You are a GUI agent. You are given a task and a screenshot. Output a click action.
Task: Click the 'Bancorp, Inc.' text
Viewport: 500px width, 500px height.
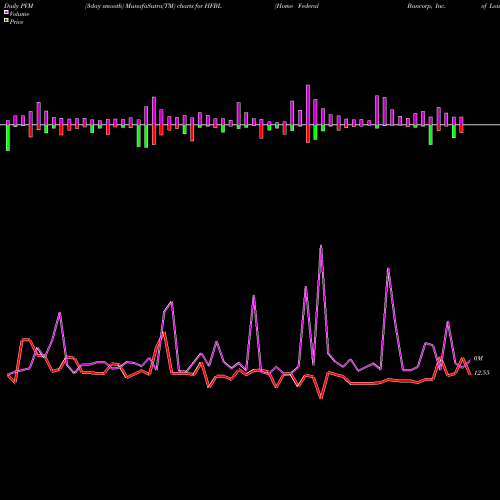pos(426,6)
